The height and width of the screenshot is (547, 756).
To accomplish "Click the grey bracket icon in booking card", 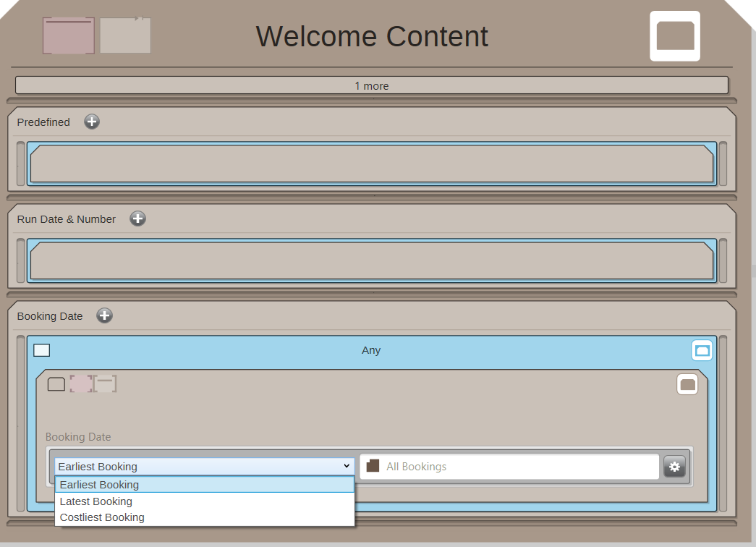I will click(105, 383).
